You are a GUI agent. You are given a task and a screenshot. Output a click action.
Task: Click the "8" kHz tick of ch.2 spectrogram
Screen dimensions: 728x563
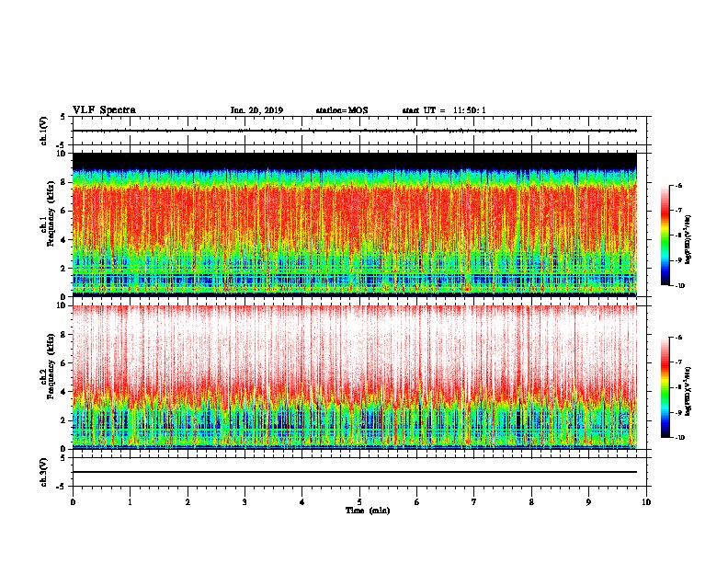click(x=64, y=335)
